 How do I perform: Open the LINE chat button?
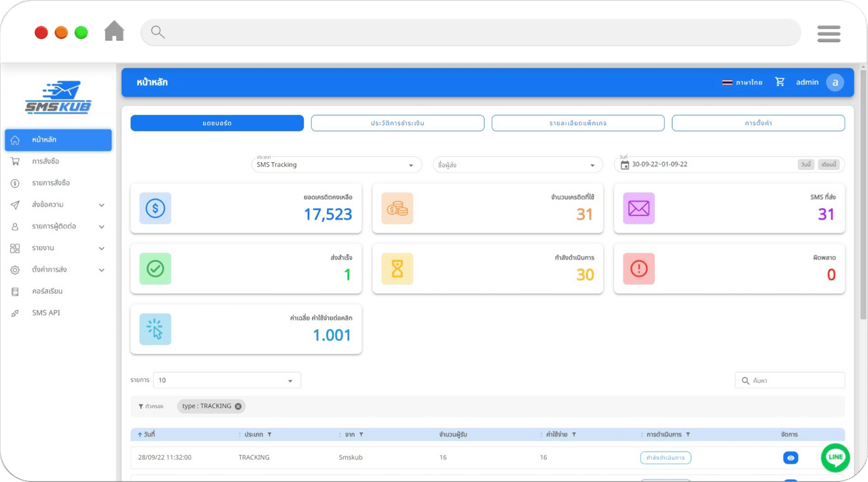tap(835, 457)
